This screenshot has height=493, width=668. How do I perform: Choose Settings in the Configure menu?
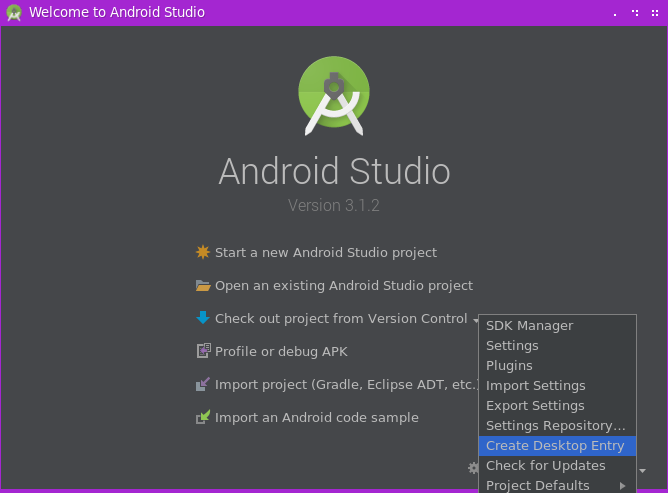pos(557,346)
